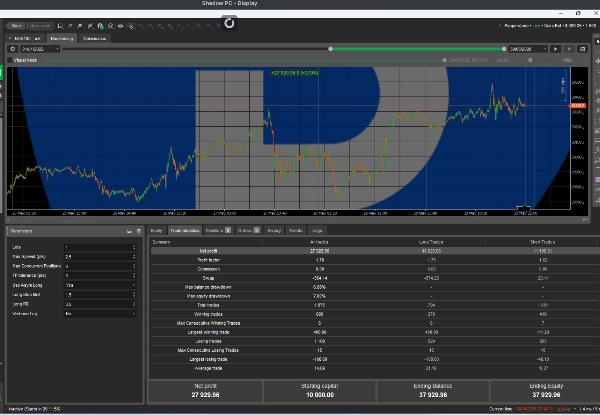The width and height of the screenshot is (600, 415).
Task: Click the green profit label above the chart
Action: 294,73
